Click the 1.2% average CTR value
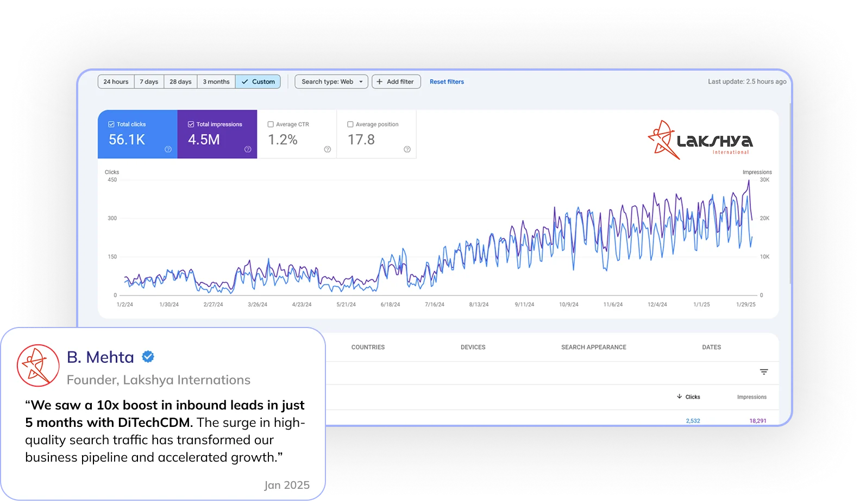The height and width of the screenshot is (504, 866). pyautogui.click(x=283, y=140)
